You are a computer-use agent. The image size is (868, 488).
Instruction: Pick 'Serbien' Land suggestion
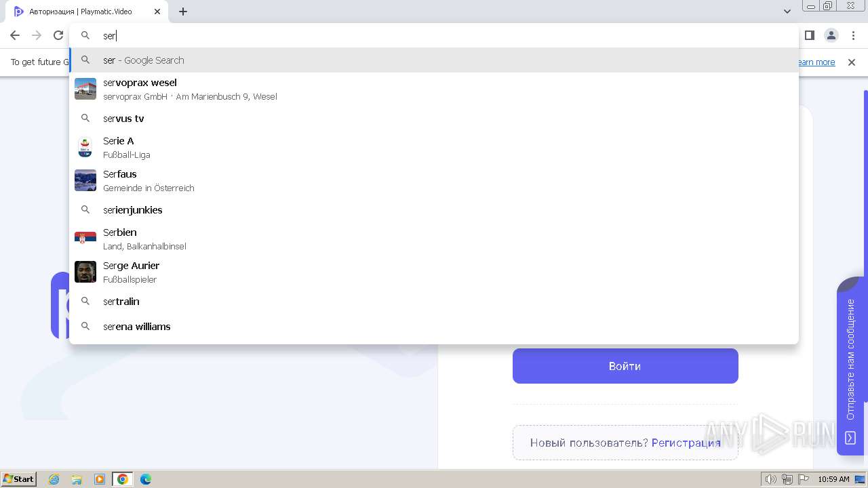[x=434, y=239]
